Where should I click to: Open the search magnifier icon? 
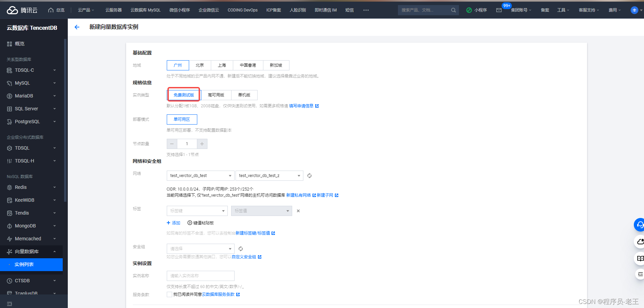pyautogui.click(x=453, y=10)
